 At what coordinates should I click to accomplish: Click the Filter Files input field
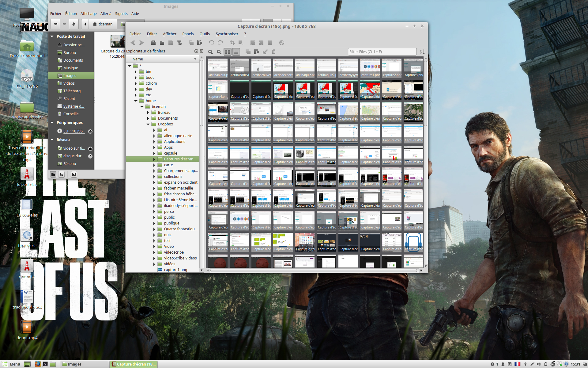tap(382, 52)
